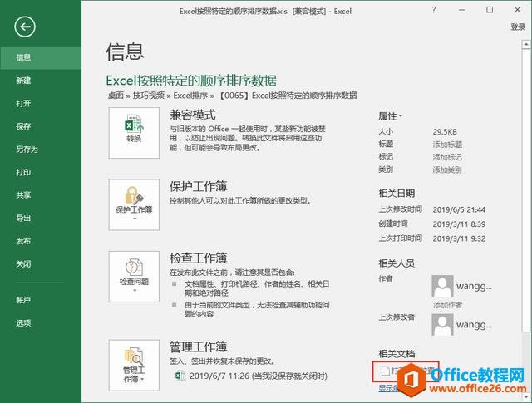
Task: Expand the 属性 properties dropdown
Action: [390, 116]
